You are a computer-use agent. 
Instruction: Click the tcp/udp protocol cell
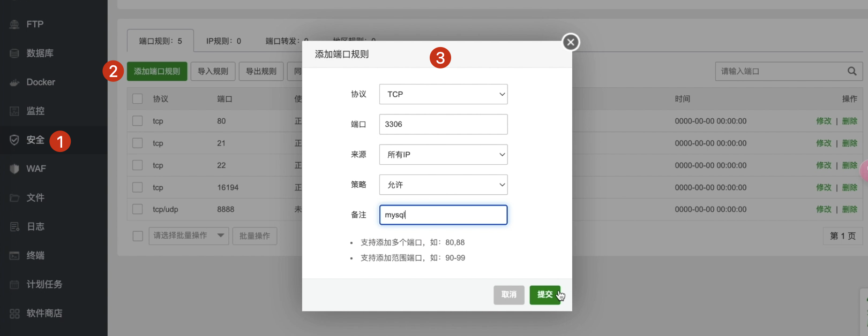pyautogui.click(x=165, y=209)
